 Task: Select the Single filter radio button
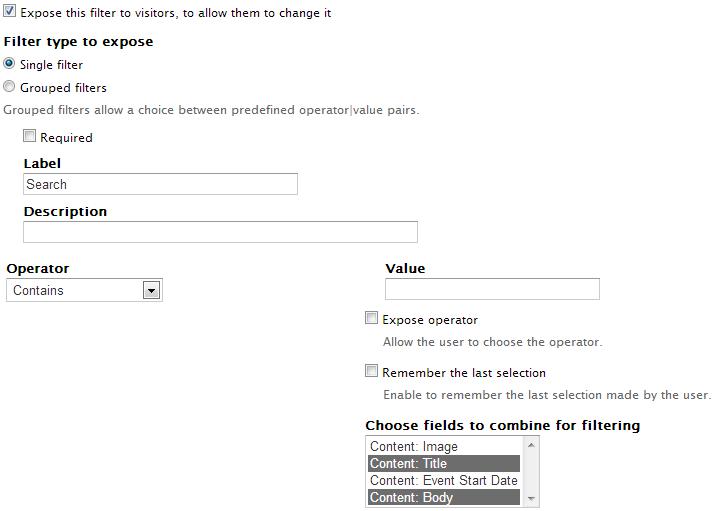9,63
